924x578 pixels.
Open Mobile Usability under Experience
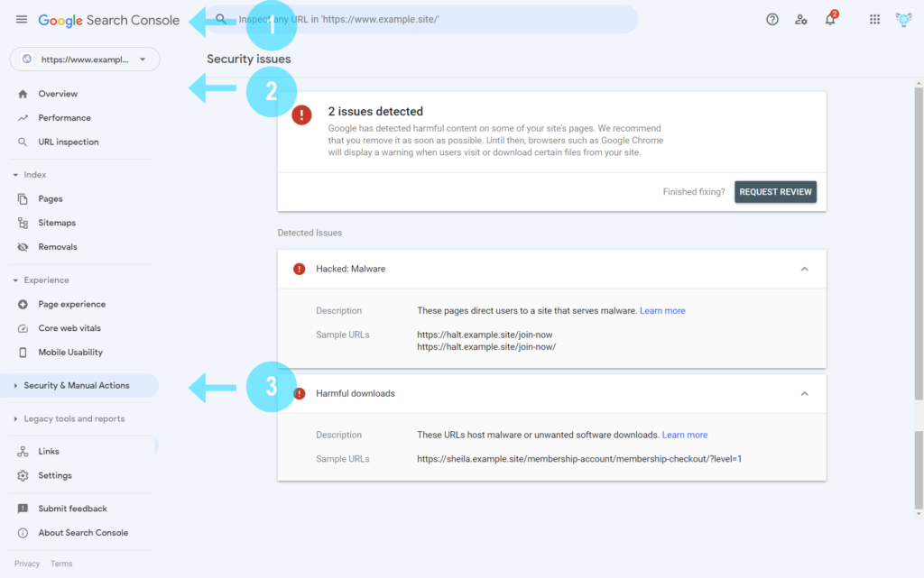click(70, 352)
